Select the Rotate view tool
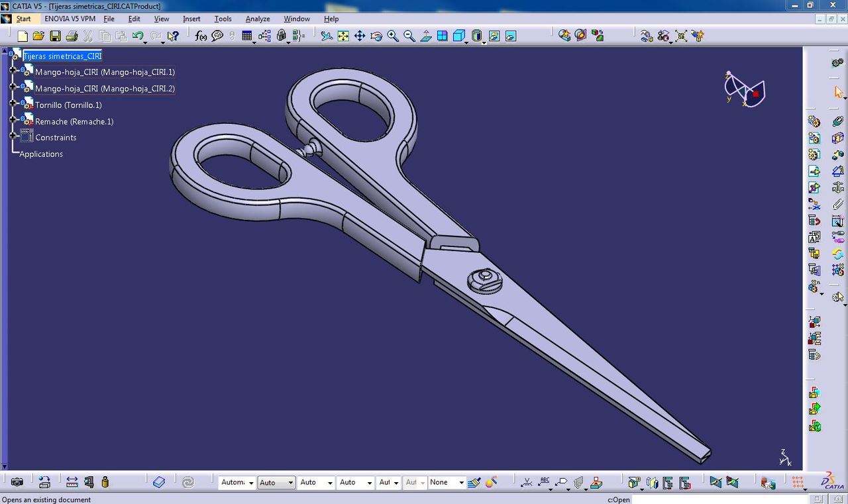 pos(376,36)
